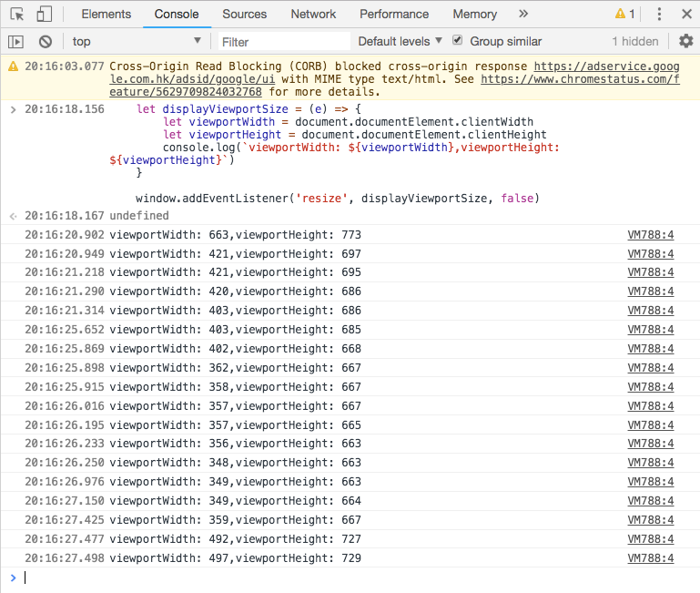Screen dimensions: 700x593
Task: Expand the displayViewportSize input entry arrow
Action: point(14,109)
